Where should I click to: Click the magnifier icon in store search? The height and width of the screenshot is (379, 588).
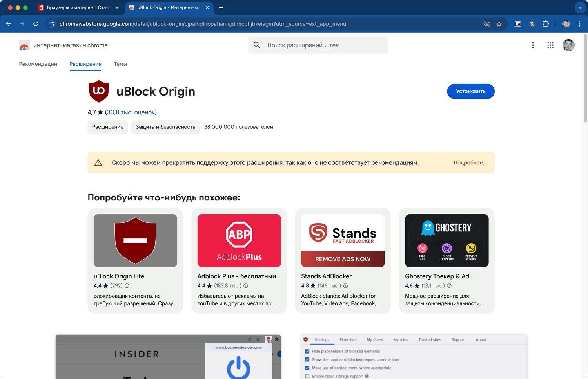(x=257, y=45)
